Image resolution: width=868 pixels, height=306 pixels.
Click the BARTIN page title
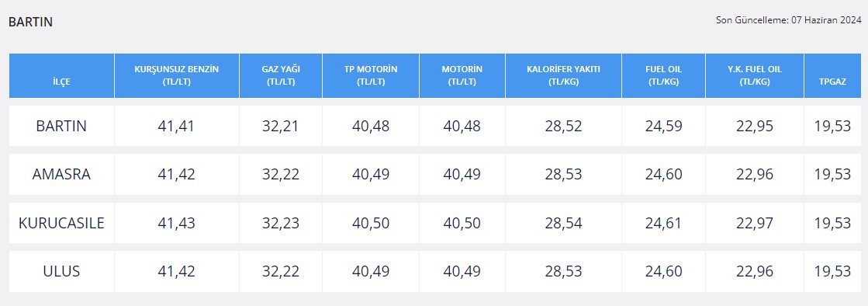click(30, 23)
